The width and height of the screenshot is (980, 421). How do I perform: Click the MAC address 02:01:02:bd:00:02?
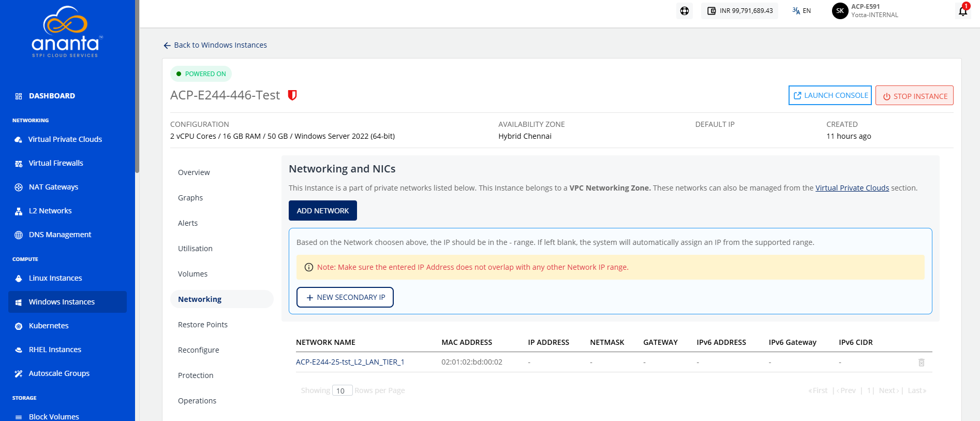coord(472,362)
